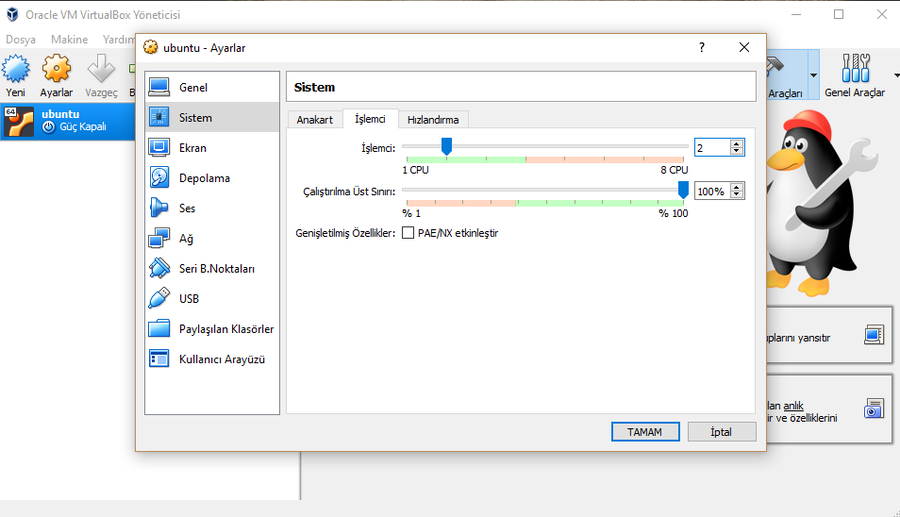Viewport: 900px width, 517px height.
Task: Select the Seri B.Noktaları icon
Action: 159,269
